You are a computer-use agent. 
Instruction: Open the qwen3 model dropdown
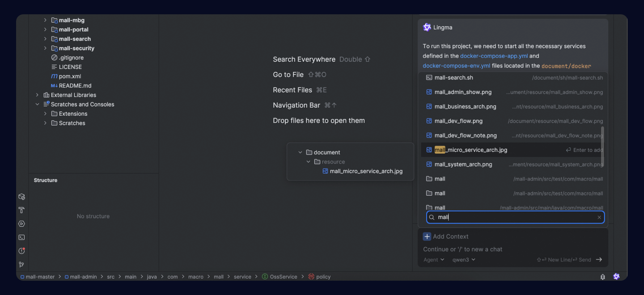point(464,260)
